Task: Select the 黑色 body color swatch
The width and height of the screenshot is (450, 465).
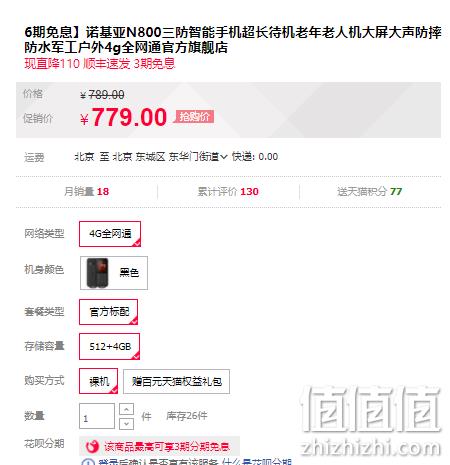Action: tap(114, 273)
